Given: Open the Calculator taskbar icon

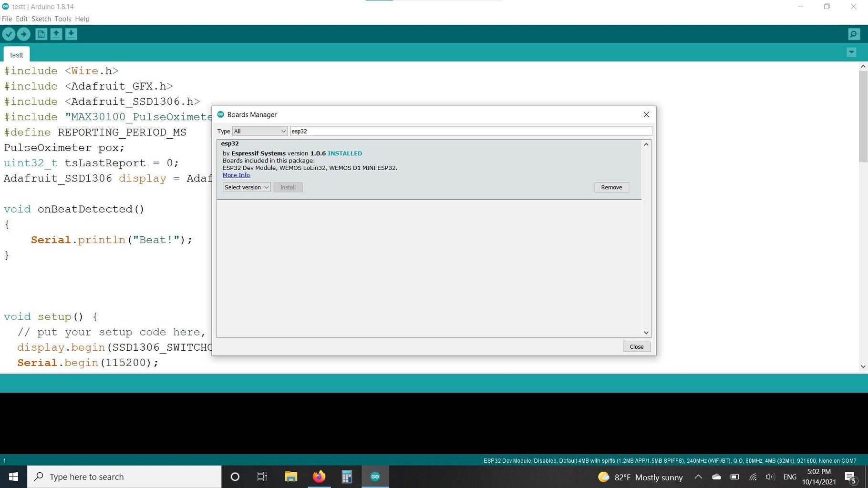Looking at the screenshot, I should click(x=347, y=477).
